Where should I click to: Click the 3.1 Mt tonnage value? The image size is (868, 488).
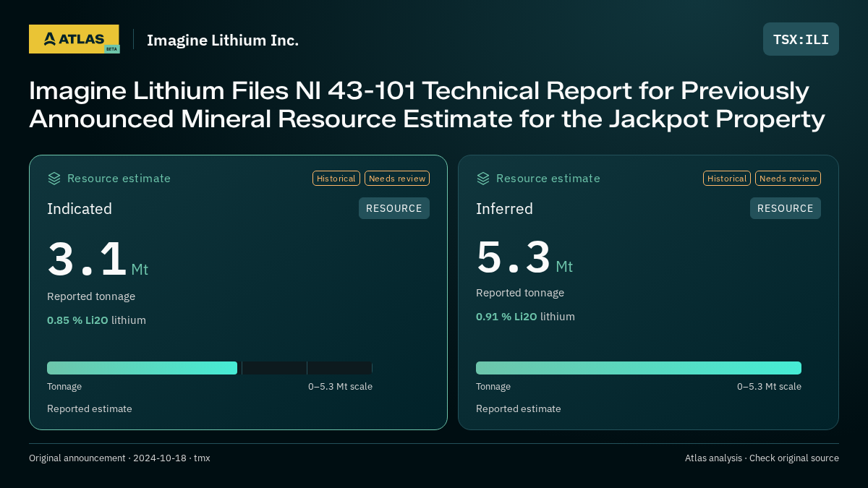98,260
